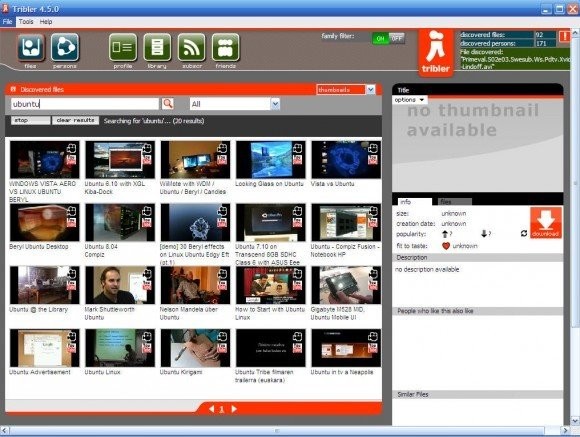Select Gigabyte M528 MID thumbnail
580x437 pixels.
coord(346,285)
